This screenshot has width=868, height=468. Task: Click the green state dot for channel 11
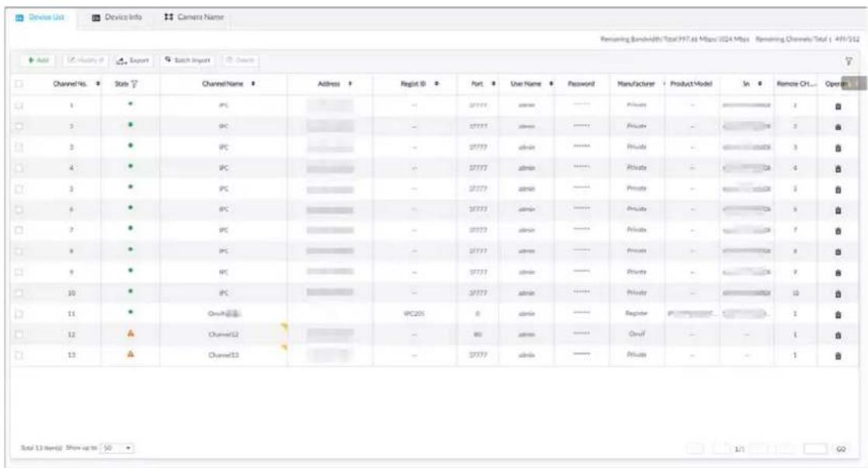click(x=130, y=312)
